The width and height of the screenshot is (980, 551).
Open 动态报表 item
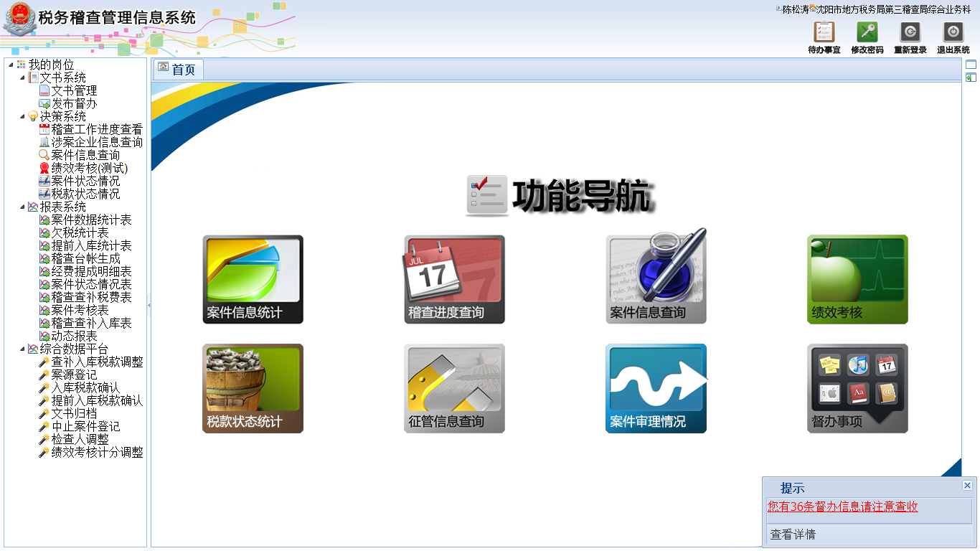74,336
